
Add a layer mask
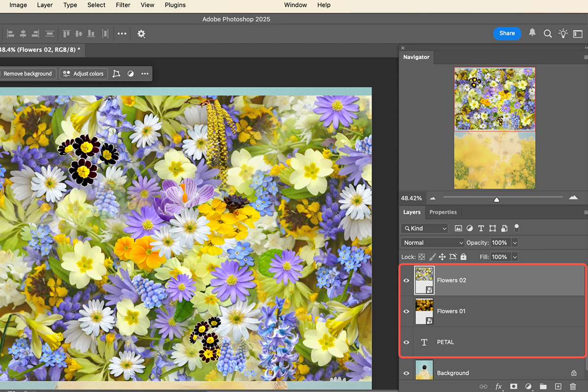pyautogui.click(x=514, y=387)
